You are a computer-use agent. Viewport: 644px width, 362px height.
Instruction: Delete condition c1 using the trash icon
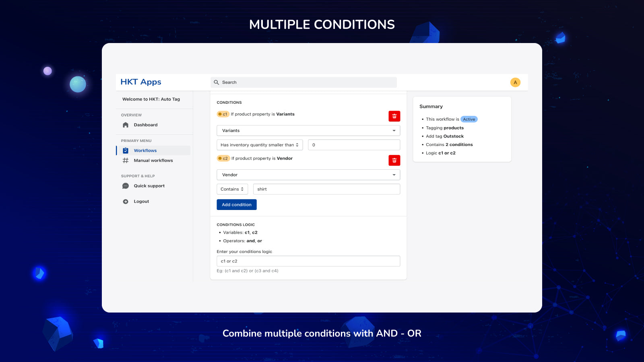click(394, 116)
